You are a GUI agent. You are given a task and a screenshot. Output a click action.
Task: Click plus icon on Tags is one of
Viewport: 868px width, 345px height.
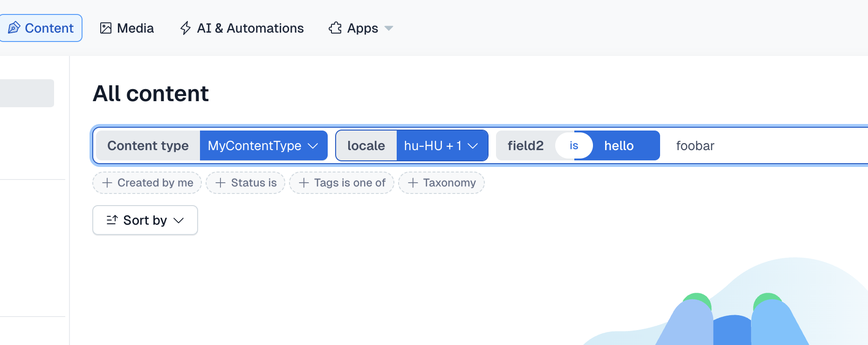304,183
